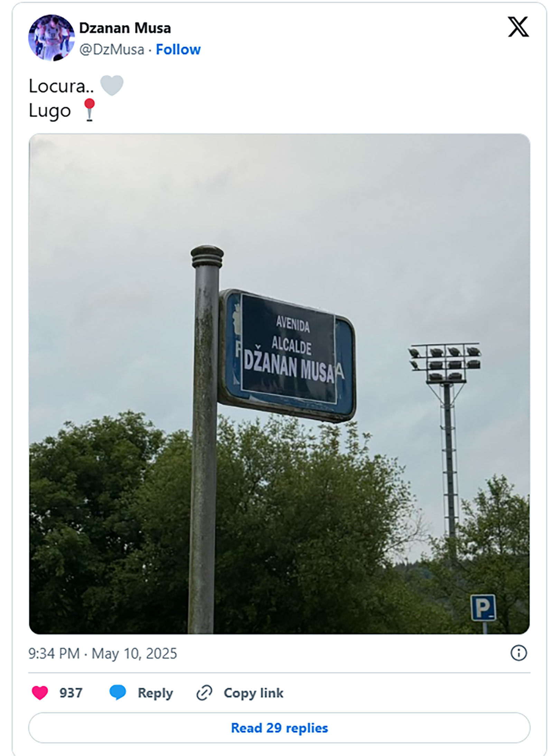This screenshot has width=553, height=756.
Task: Open the tweet info circle icon
Action: click(x=518, y=653)
